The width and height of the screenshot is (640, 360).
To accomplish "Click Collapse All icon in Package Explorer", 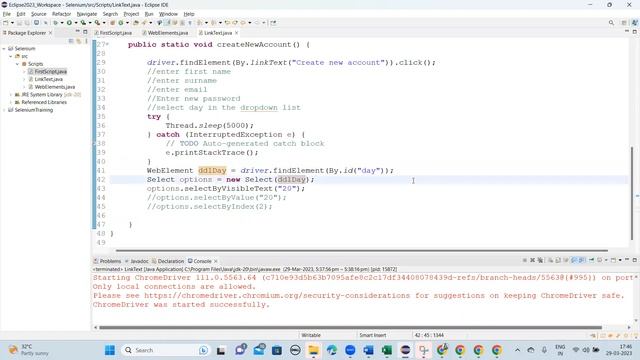I will point(71,41).
